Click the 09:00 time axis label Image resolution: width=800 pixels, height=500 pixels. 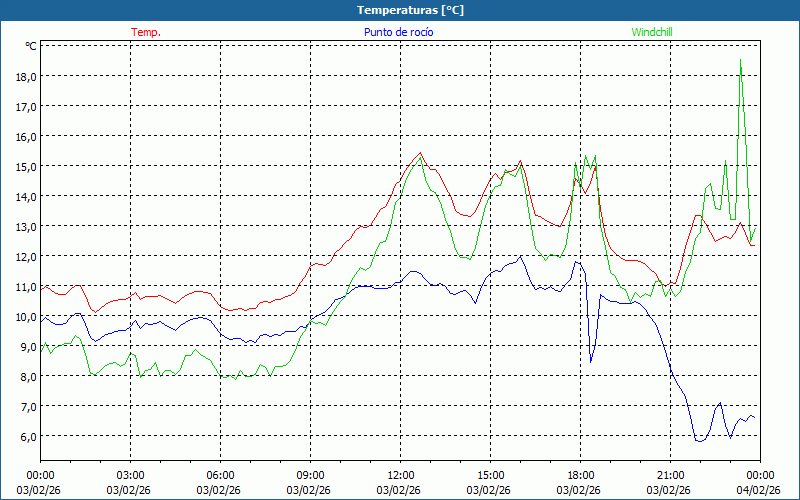pyautogui.click(x=310, y=475)
